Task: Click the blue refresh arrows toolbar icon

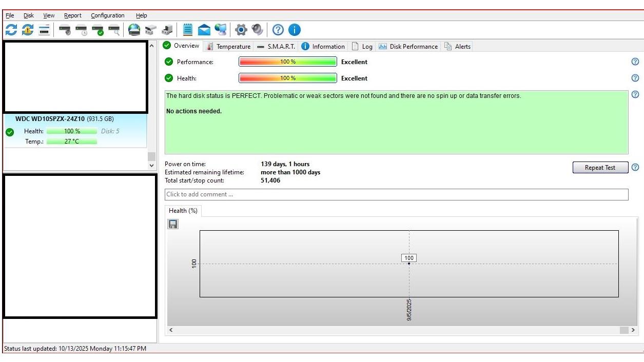Action: click(x=11, y=30)
